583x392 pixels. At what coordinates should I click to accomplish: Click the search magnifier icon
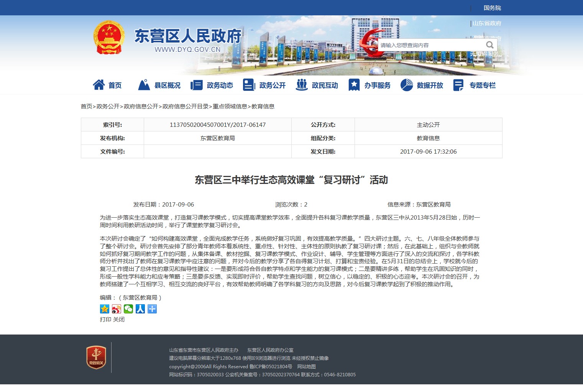pyautogui.click(x=489, y=45)
